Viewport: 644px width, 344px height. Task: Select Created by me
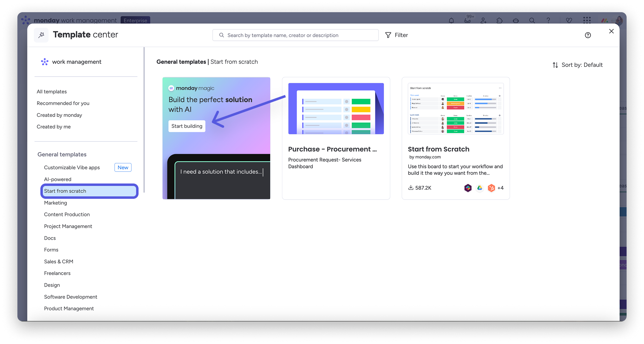54,127
